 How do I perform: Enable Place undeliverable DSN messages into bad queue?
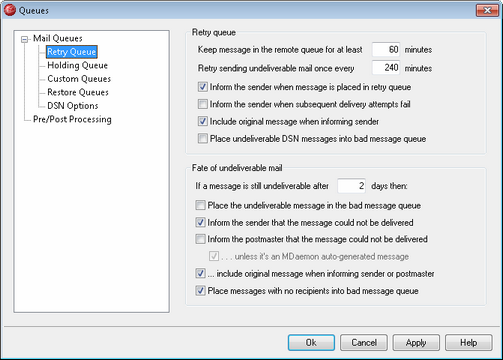coord(203,139)
